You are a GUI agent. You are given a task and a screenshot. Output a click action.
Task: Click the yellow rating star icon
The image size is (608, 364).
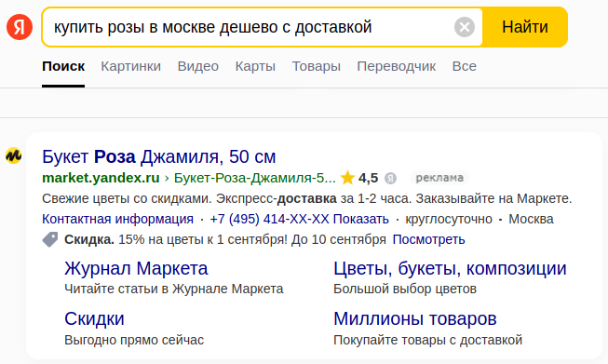347,178
